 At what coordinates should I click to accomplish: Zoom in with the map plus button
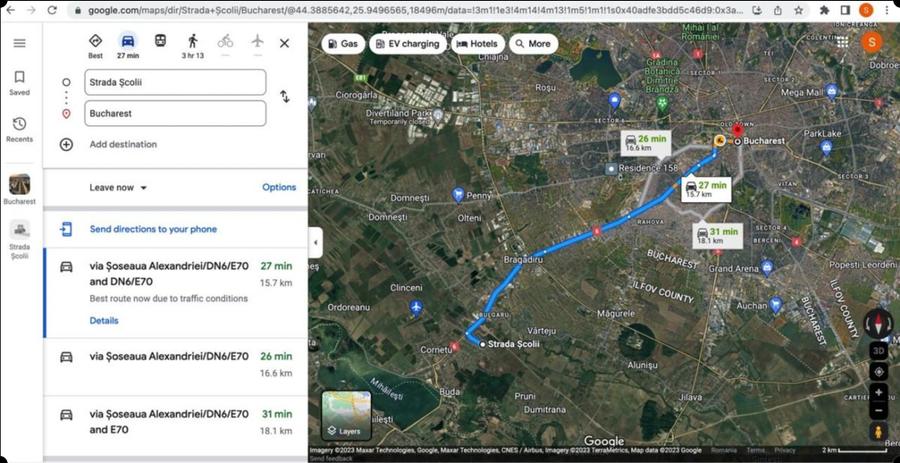point(878,392)
